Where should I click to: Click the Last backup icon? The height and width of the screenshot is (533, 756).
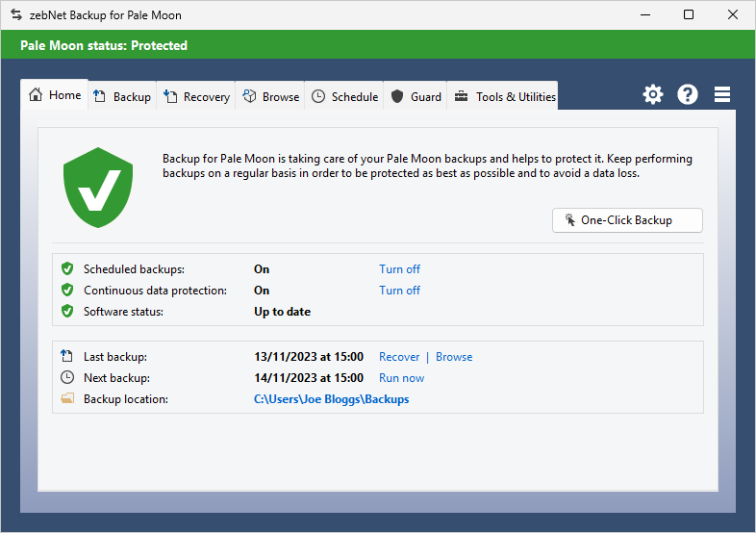67,357
